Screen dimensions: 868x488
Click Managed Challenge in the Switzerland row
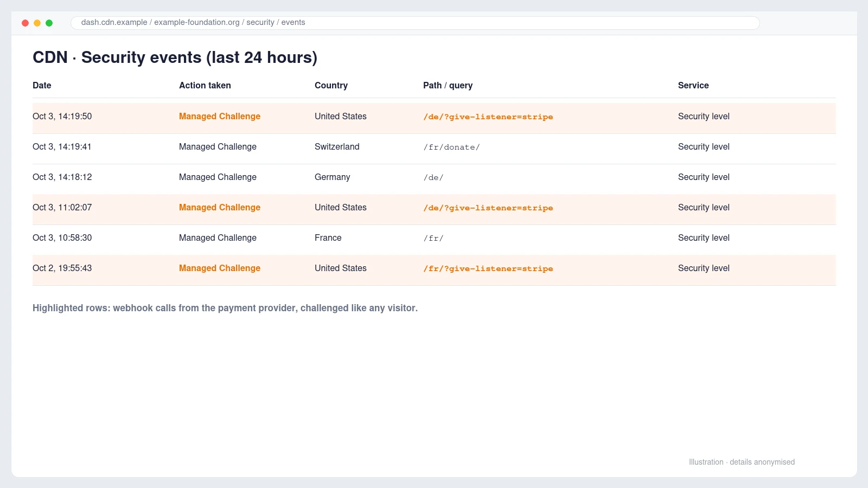pos(218,146)
